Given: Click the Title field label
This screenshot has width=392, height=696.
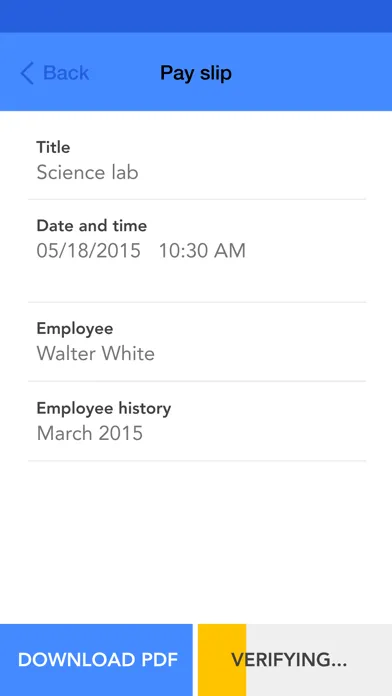Looking at the screenshot, I should (x=53, y=147).
